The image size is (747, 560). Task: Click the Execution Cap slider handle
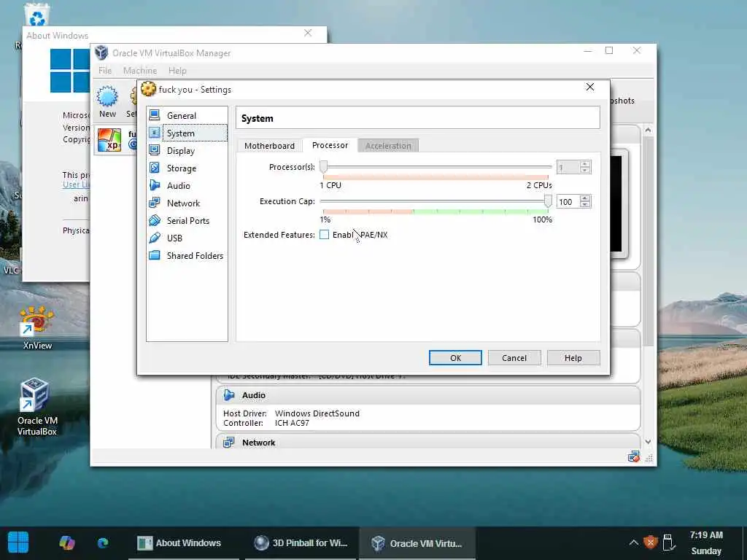[548, 201]
